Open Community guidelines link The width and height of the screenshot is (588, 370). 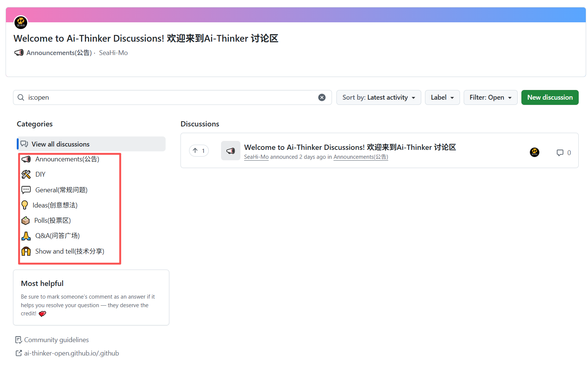pos(57,340)
